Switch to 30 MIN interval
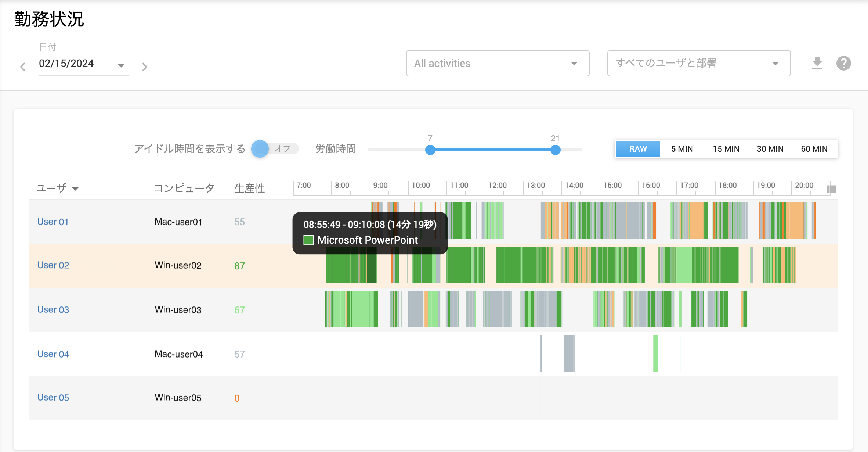Viewport: 868px width, 452px height. click(x=770, y=149)
